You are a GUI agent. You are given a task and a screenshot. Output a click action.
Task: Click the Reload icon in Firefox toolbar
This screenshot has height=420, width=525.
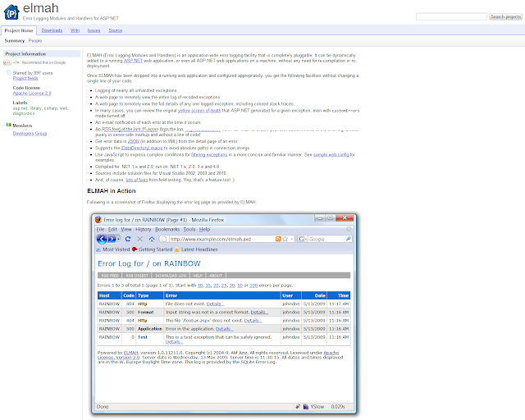coord(128,239)
